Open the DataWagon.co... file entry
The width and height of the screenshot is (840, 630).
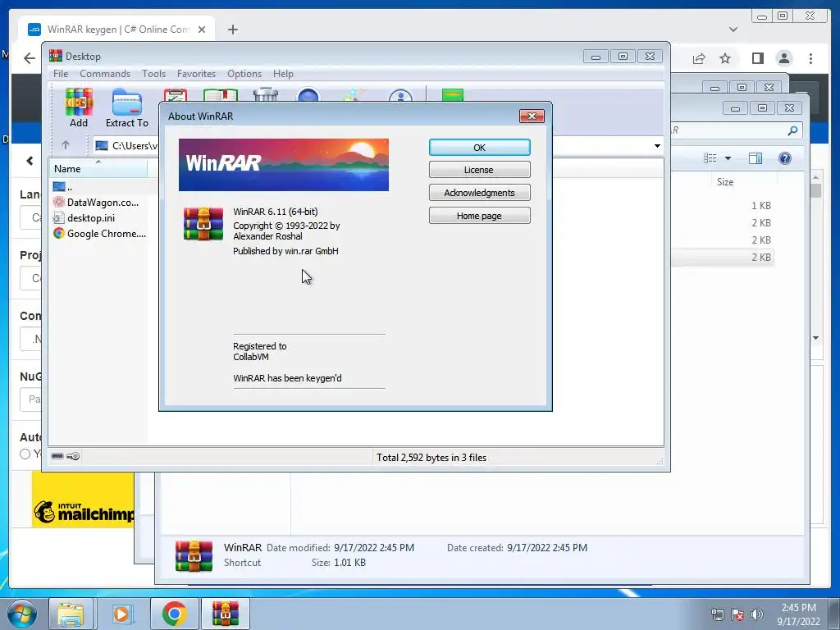pyautogui.click(x=97, y=203)
